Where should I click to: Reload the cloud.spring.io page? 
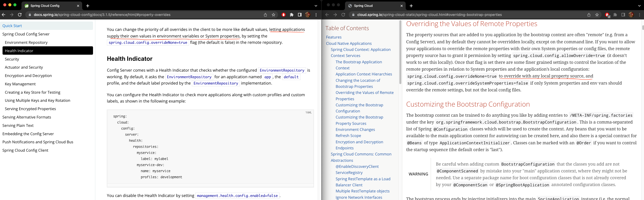coord(343,15)
